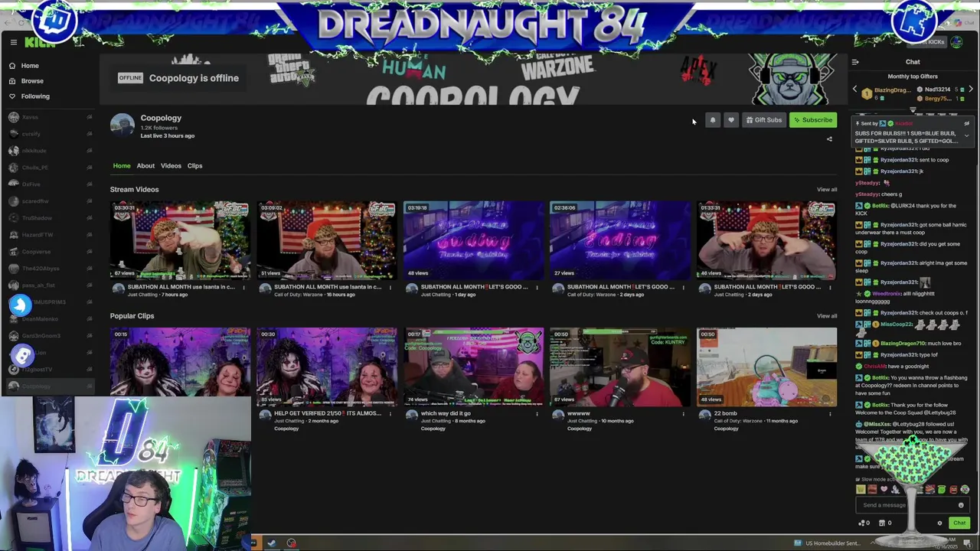
Task: Open options for 'which way did it go'
Action: tap(537, 414)
